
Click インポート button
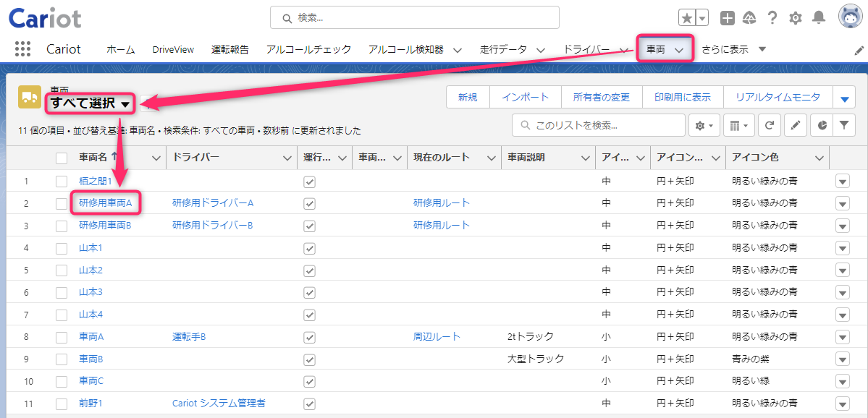click(526, 98)
